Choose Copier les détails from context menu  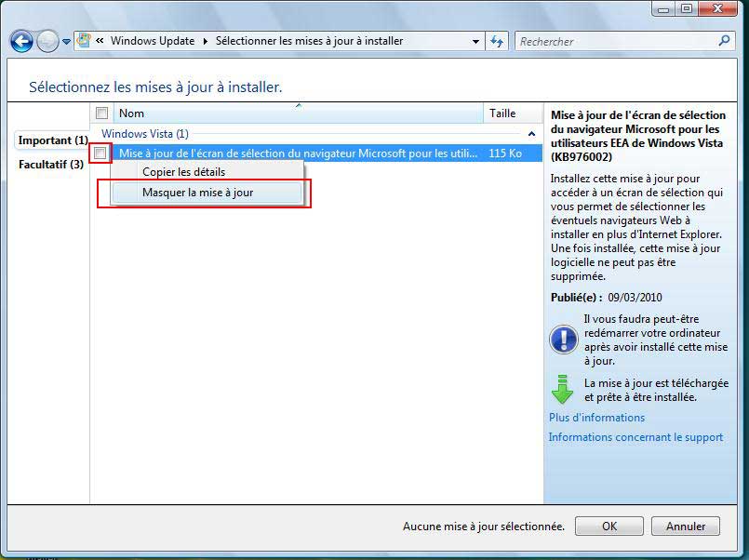(x=207, y=172)
